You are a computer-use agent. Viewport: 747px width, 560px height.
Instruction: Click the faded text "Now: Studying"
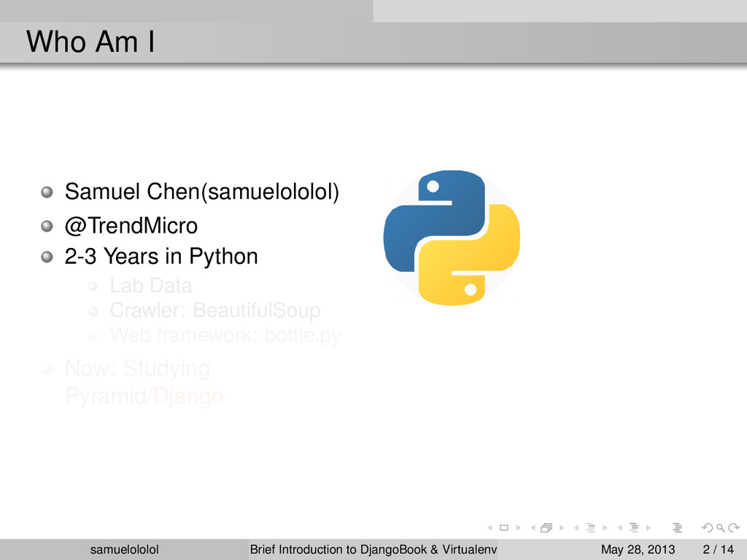(x=137, y=369)
